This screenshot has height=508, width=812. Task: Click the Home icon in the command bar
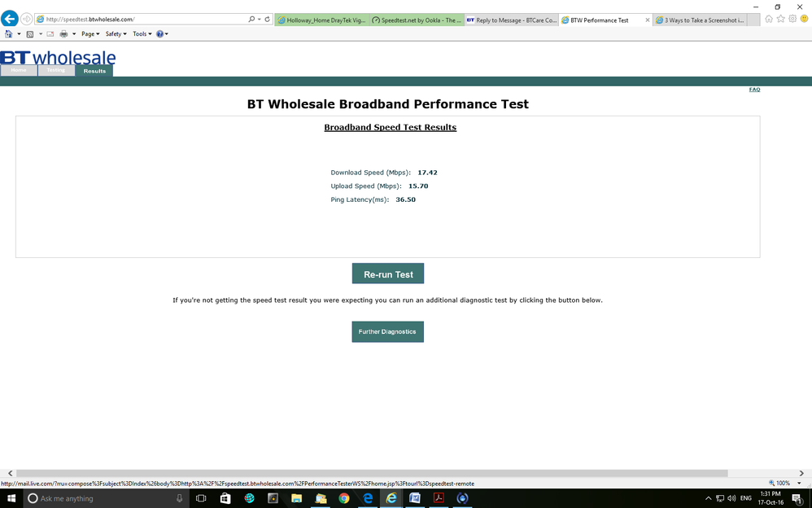click(8, 33)
